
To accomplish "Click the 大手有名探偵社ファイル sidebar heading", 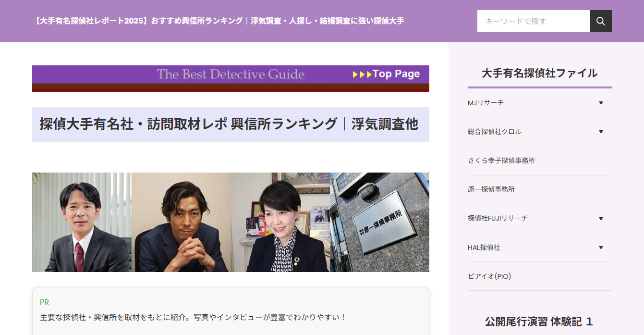I will click(x=540, y=73).
